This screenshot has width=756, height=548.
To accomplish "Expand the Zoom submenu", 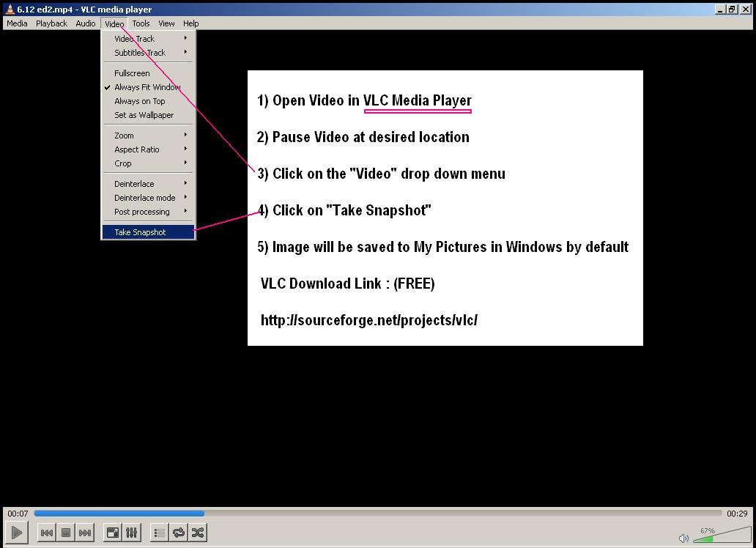I will coord(148,136).
